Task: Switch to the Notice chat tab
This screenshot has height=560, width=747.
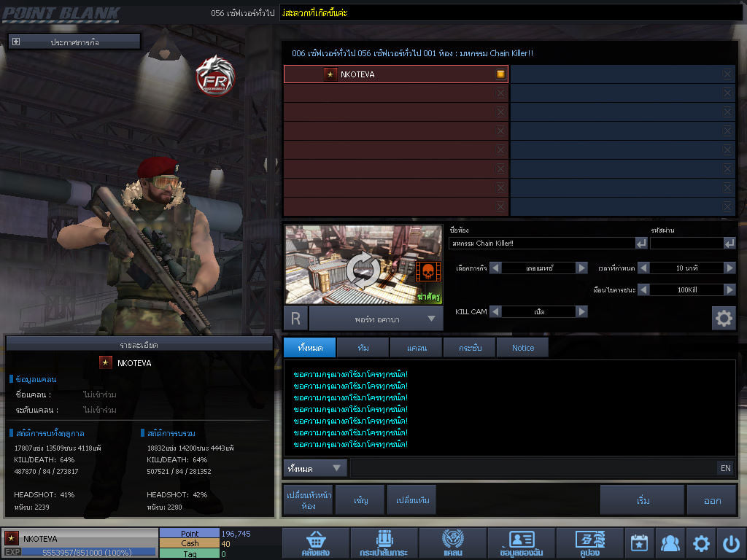Action: 522,348
